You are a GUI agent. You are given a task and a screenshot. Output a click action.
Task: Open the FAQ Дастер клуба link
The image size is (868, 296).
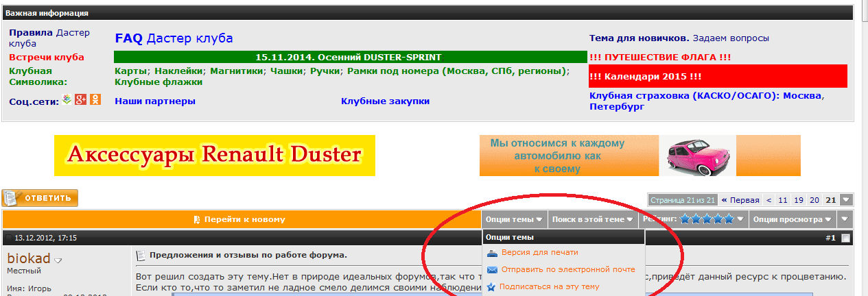tap(174, 38)
